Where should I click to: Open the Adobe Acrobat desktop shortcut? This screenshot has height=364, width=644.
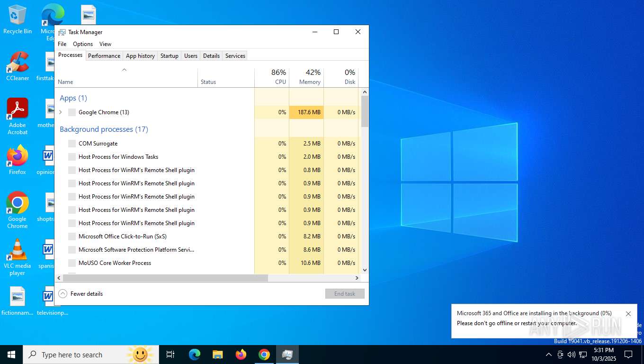(18, 117)
